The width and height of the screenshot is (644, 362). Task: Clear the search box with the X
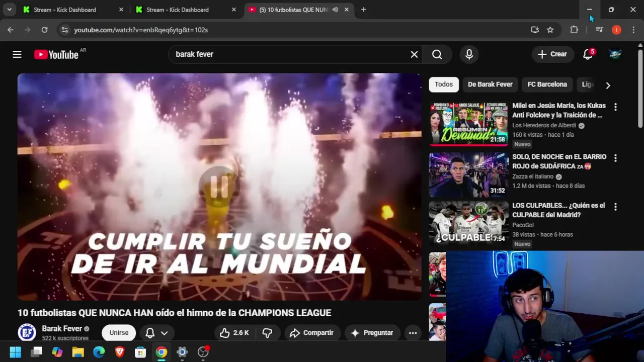point(414,54)
